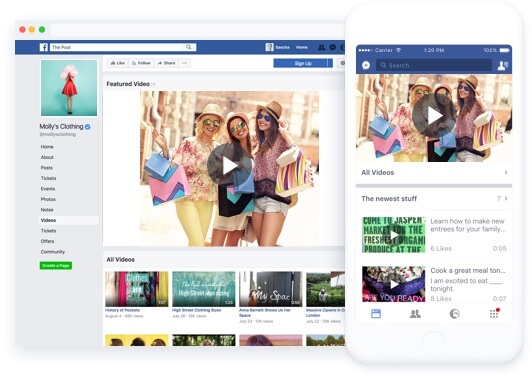Click the Like button on the page
Image resolution: width=532 pixels, height=377 pixels.
pos(118,63)
